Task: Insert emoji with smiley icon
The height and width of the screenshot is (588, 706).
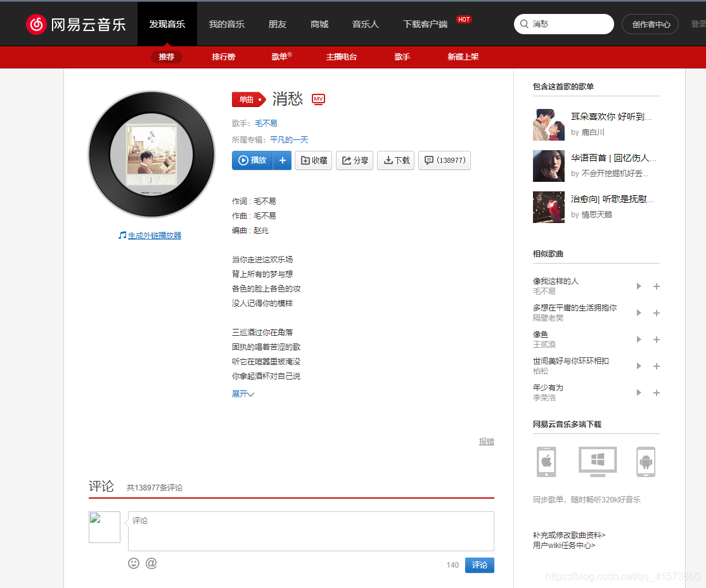Action: [x=134, y=563]
